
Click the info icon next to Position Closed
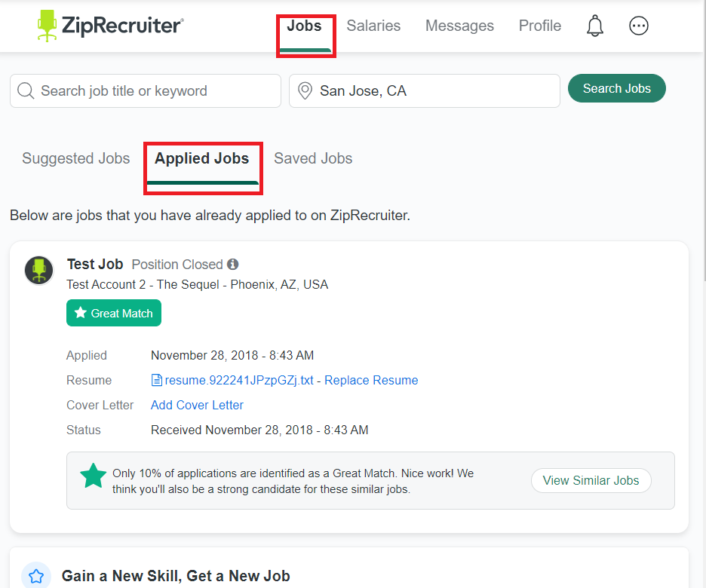[x=232, y=264]
